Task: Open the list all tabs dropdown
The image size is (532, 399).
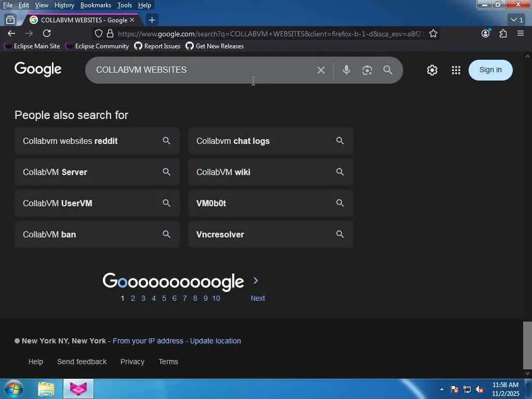Action: (x=517, y=20)
